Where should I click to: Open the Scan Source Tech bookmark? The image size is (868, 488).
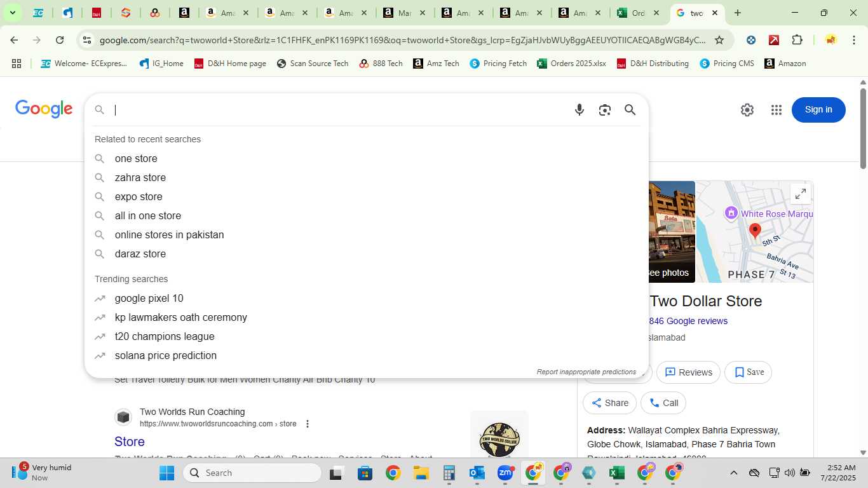[313, 64]
